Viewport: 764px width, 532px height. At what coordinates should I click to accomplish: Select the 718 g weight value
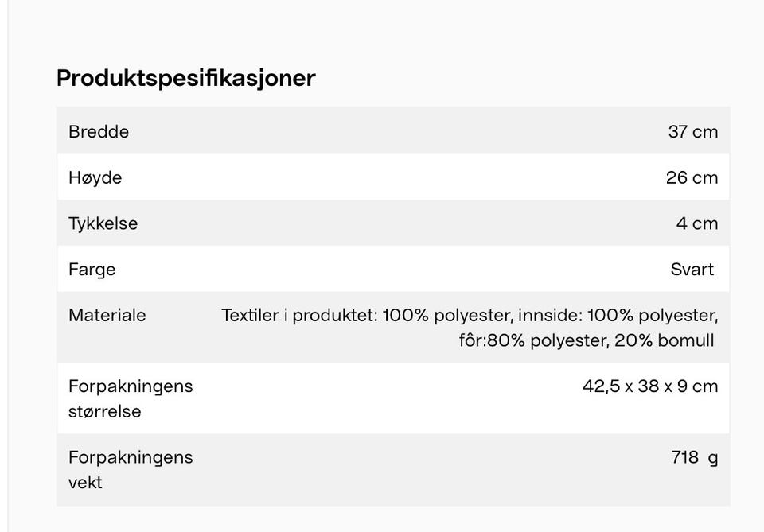point(694,458)
